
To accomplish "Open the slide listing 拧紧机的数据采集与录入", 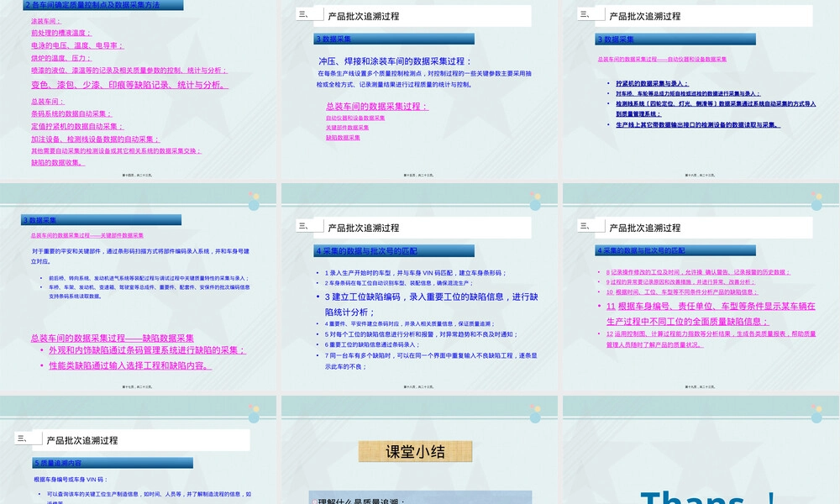I will click(x=701, y=90).
